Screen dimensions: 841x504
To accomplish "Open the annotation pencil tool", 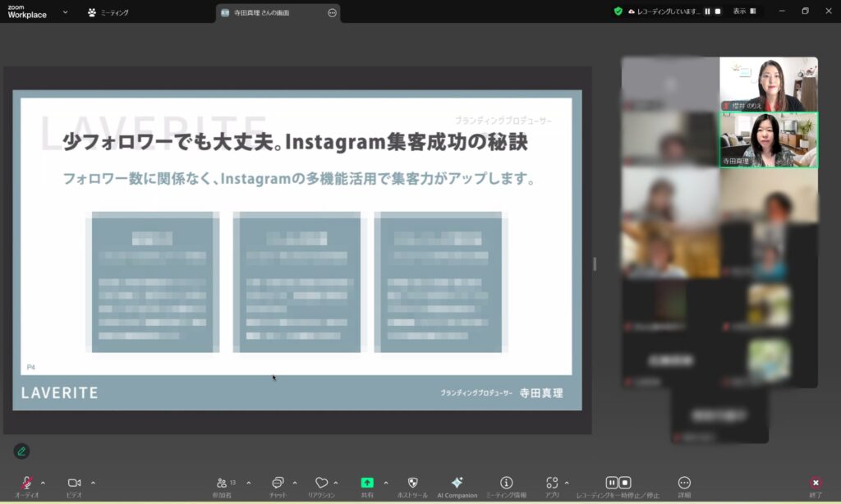I will coord(21,451).
